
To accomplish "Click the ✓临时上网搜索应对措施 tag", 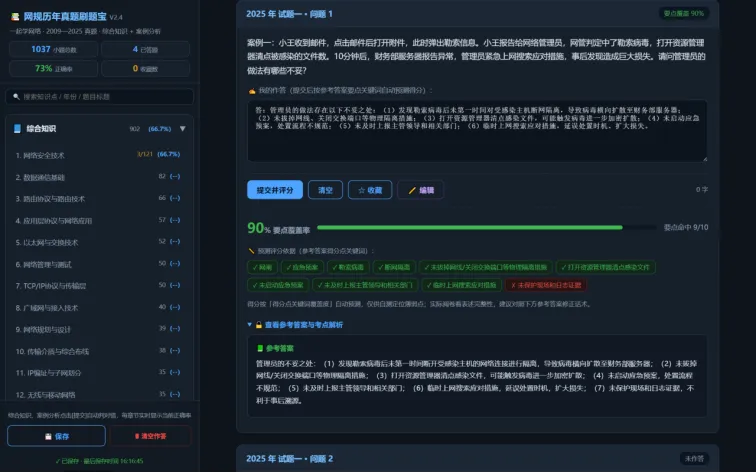I will [x=461, y=285].
